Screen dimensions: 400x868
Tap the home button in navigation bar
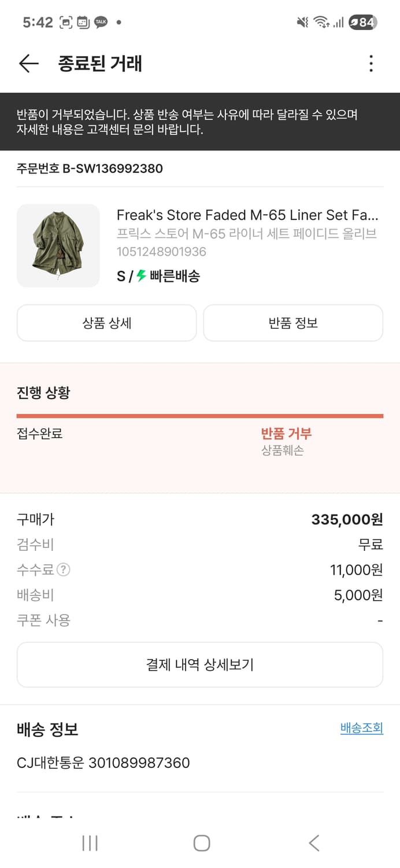pyautogui.click(x=201, y=844)
